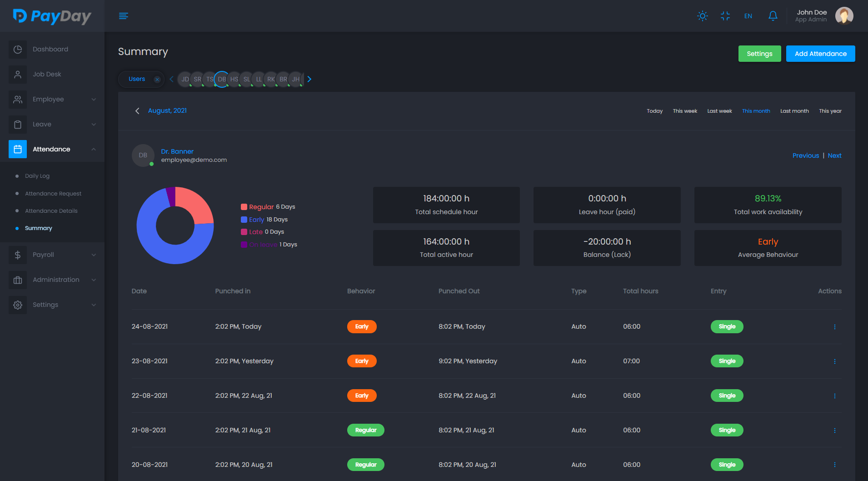The height and width of the screenshot is (481, 868).
Task: Remove the Users filter chip
Action: 157,79
